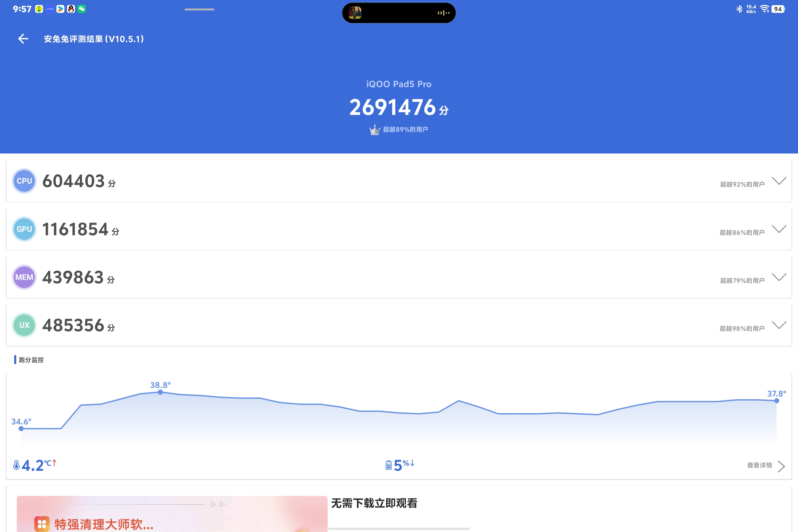Expand the CPU 604403 score details
798x532 pixels.
point(779,181)
